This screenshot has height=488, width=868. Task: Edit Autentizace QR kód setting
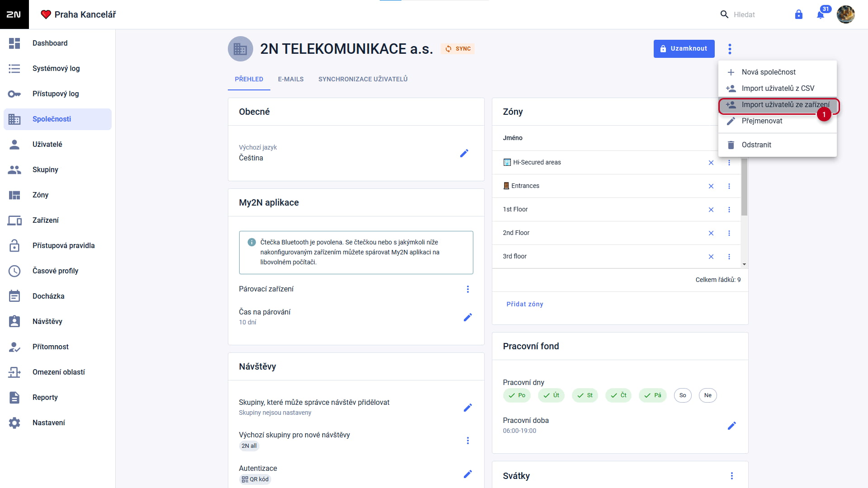click(x=467, y=474)
